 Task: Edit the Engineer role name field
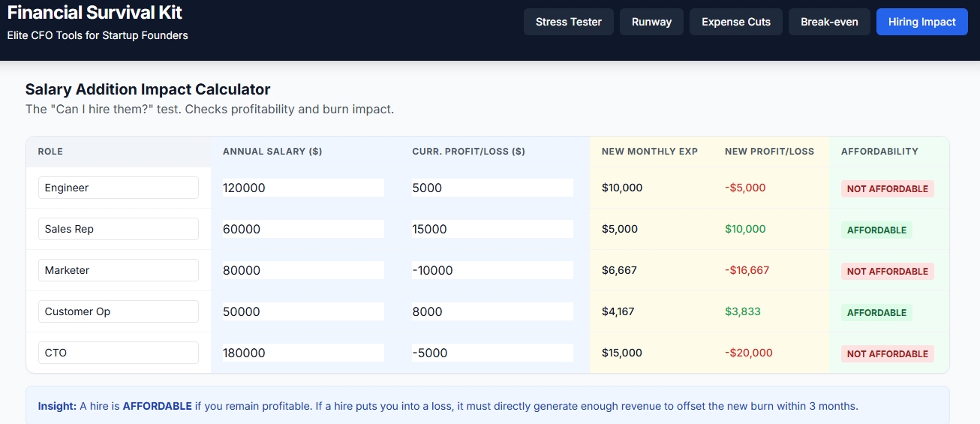[x=119, y=188]
